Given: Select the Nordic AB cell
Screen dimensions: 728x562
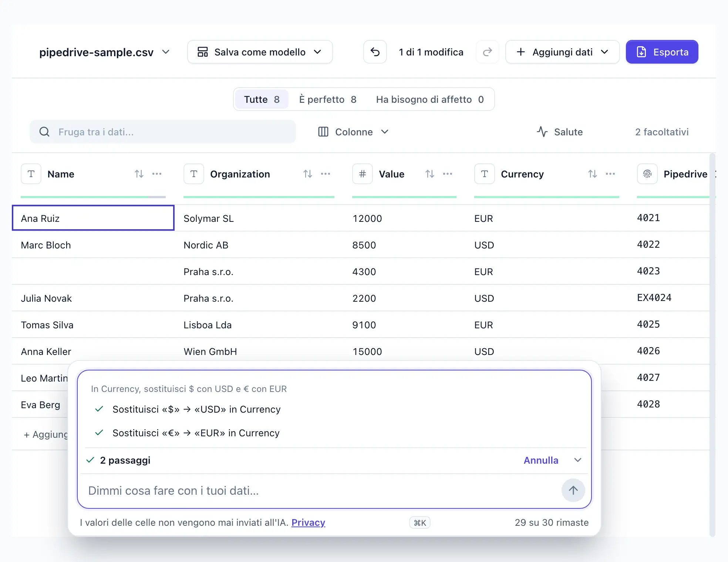Looking at the screenshot, I should coord(259,245).
